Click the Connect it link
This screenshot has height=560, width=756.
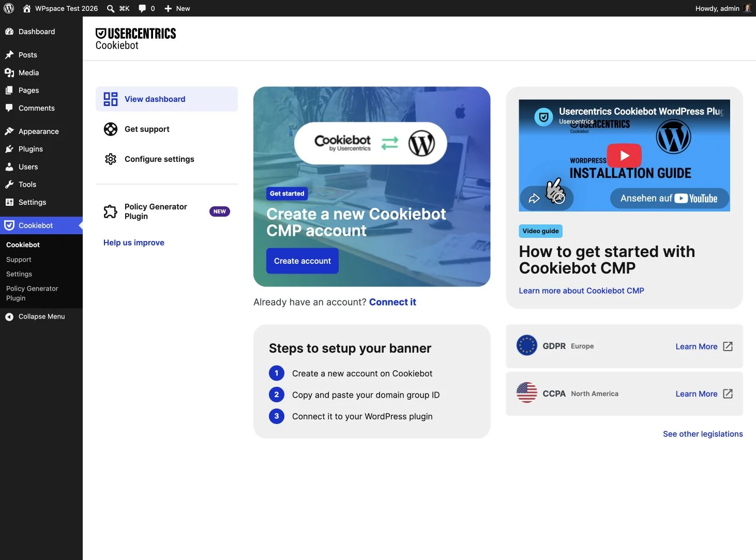392,302
